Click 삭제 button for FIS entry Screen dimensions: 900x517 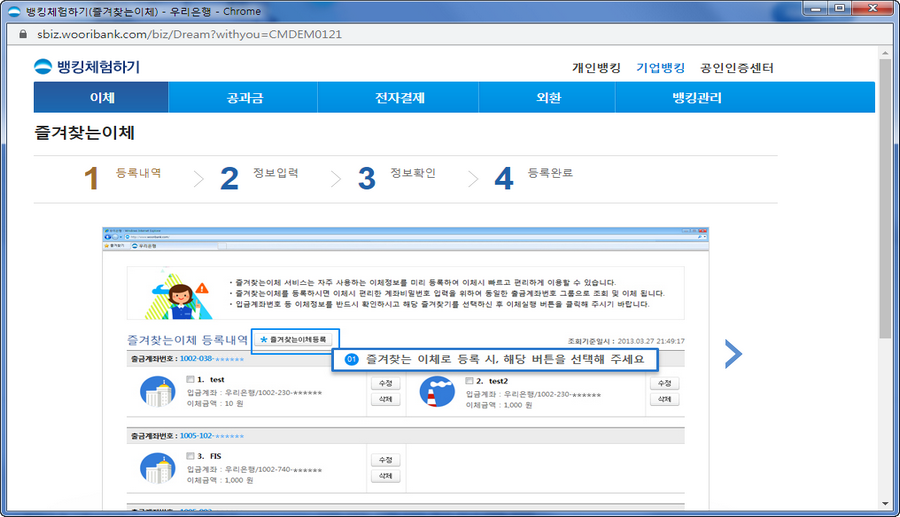click(386, 476)
